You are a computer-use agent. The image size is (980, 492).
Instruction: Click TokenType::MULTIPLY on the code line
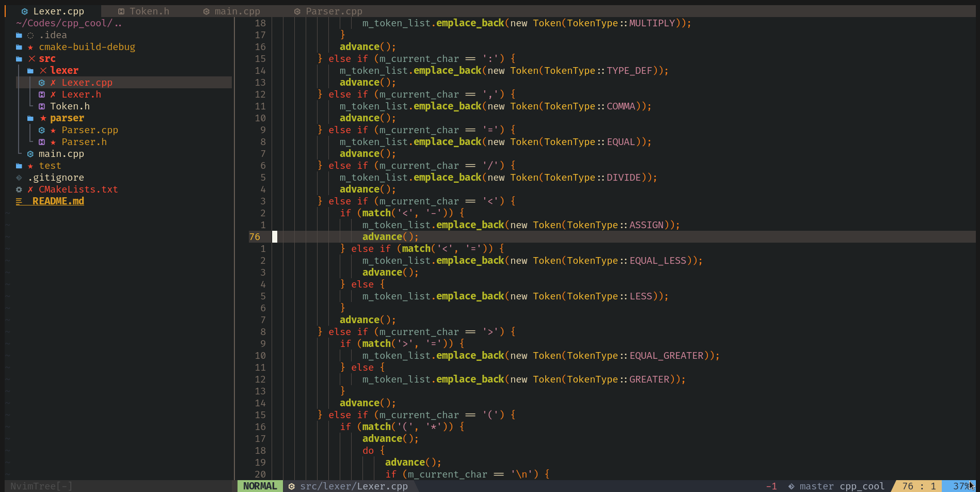621,23
